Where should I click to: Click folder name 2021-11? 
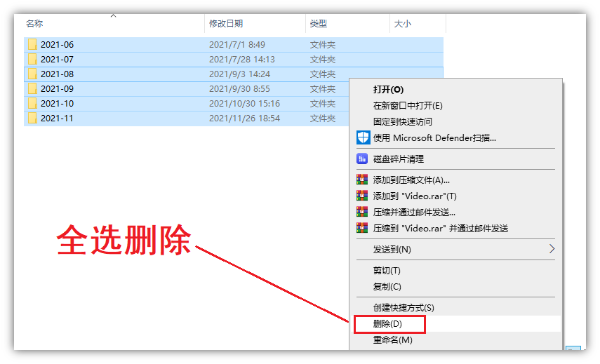pos(57,118)
